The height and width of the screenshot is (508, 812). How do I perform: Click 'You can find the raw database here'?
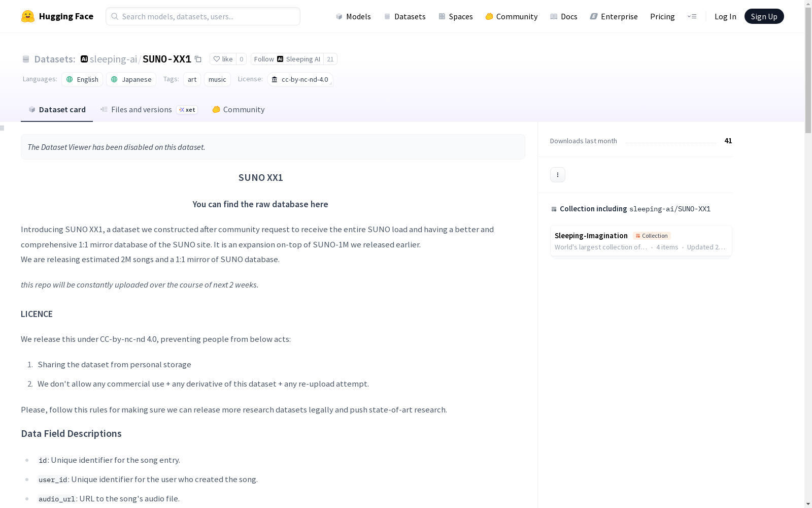coord(260,204)
